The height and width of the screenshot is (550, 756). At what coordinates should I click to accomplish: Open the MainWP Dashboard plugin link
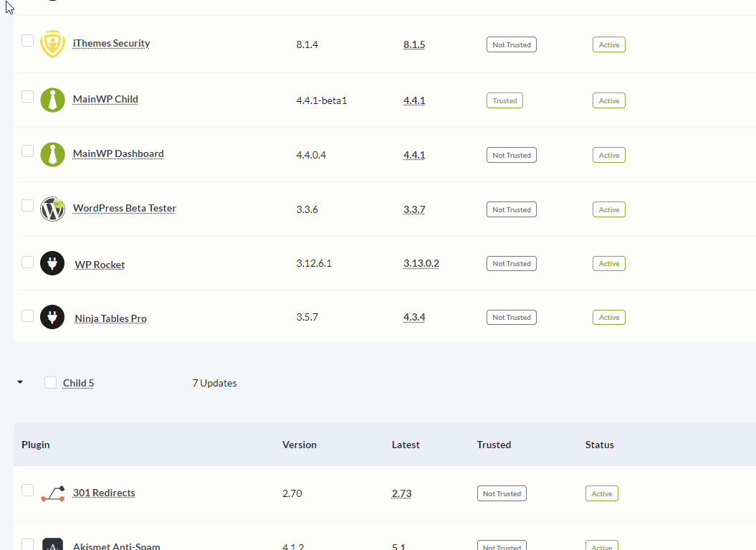[x=118, y=154]
